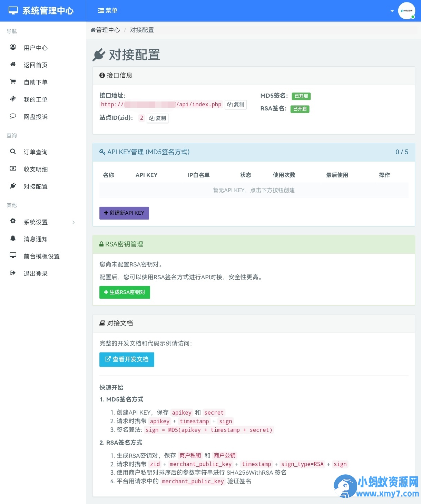Expand the dropdown caret beside the avatar

pyautogui.click(x=392, y=11)
